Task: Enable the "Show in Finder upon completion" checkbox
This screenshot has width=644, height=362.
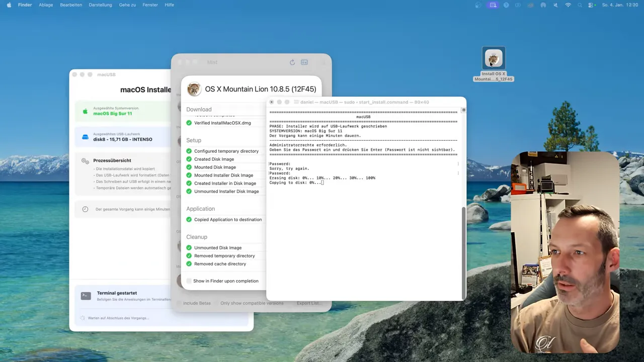Action: tap(189, 281)
